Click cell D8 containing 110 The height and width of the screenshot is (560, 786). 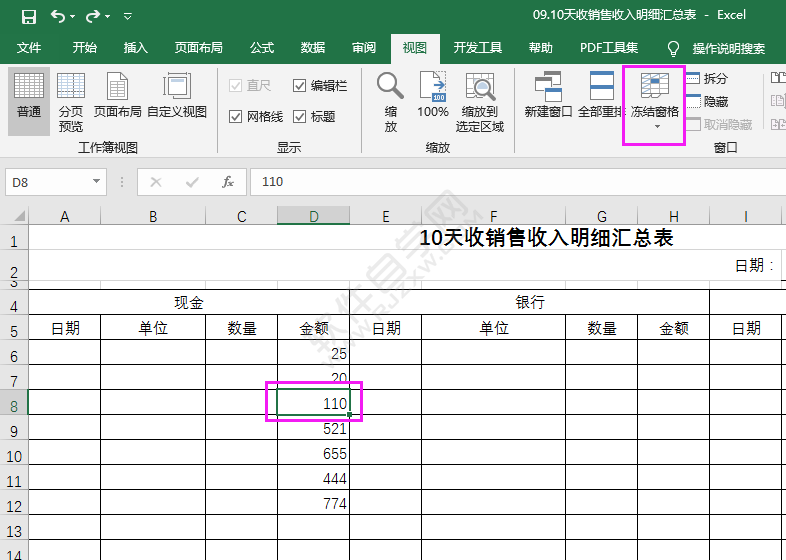[313, 403]
